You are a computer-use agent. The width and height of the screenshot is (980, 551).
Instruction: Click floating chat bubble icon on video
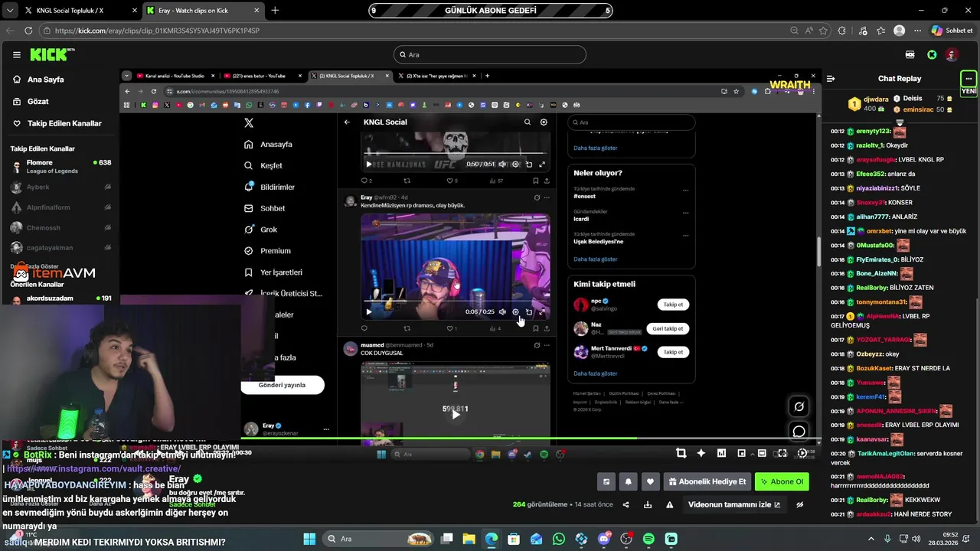(799, 432)
